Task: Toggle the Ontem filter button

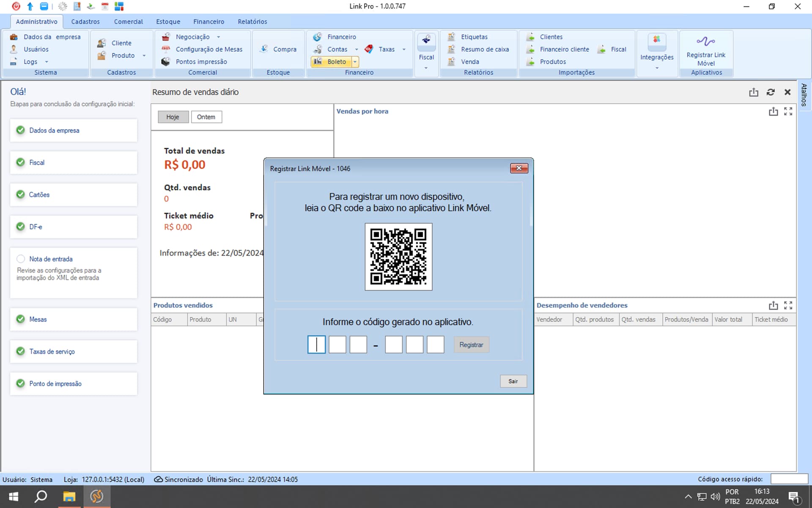Action: [x=206, y=117]
